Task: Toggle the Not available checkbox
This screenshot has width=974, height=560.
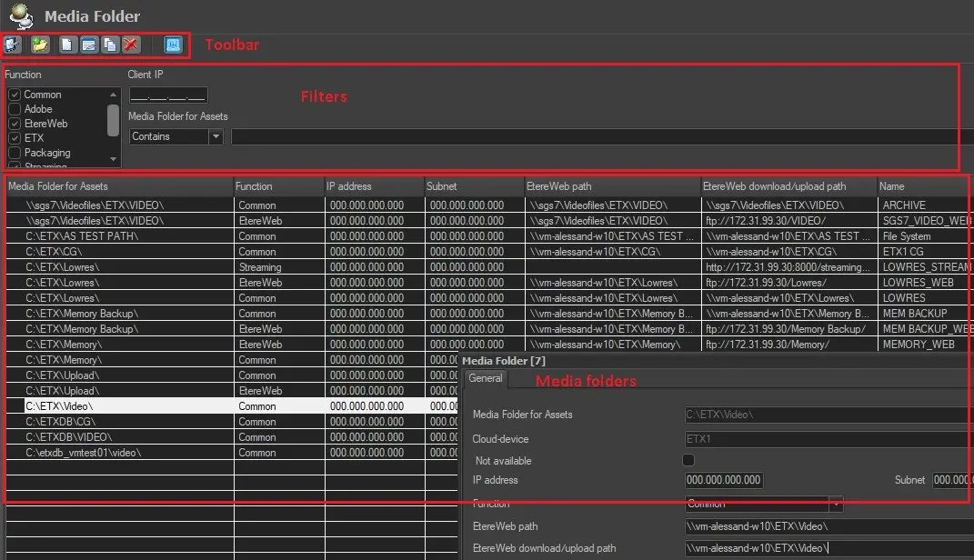Action: coord(688,460)
